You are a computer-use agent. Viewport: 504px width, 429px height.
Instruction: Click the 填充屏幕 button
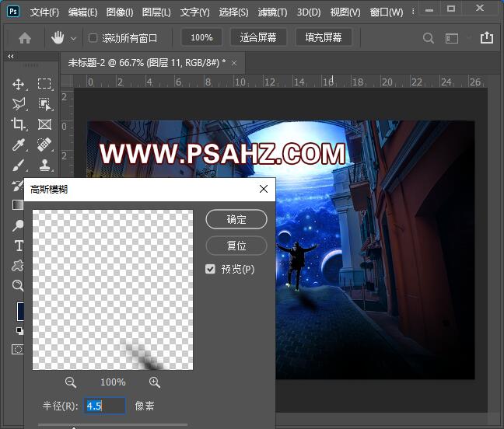tap(324, 37)
